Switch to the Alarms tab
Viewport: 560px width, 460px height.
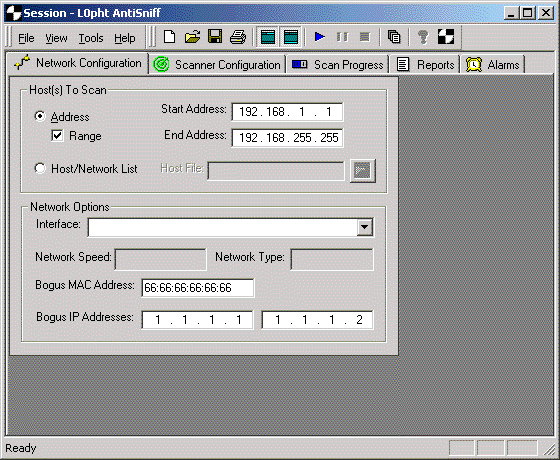[492, 65]
